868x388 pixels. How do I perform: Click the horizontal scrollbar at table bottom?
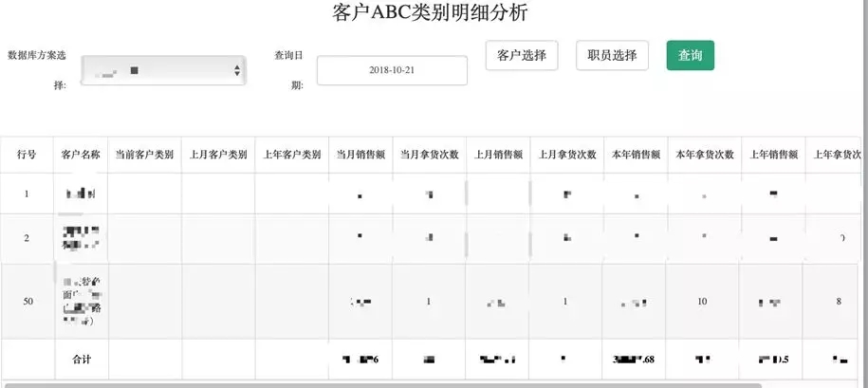[x=379, y=385]
